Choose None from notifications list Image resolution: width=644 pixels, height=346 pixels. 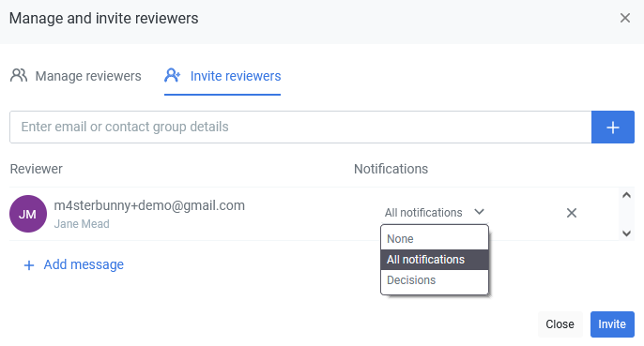tap(435, 239)
